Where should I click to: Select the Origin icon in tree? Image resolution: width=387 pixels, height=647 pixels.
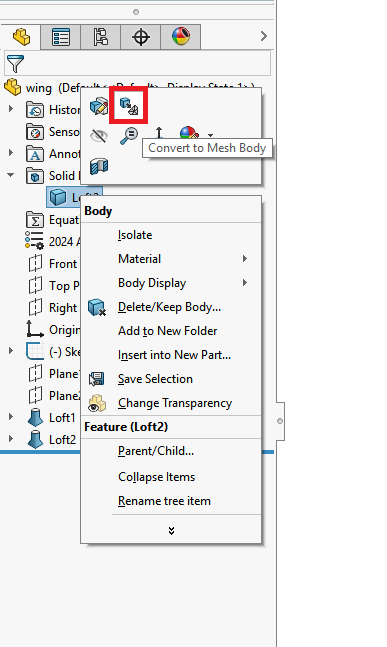click(35, 329)
